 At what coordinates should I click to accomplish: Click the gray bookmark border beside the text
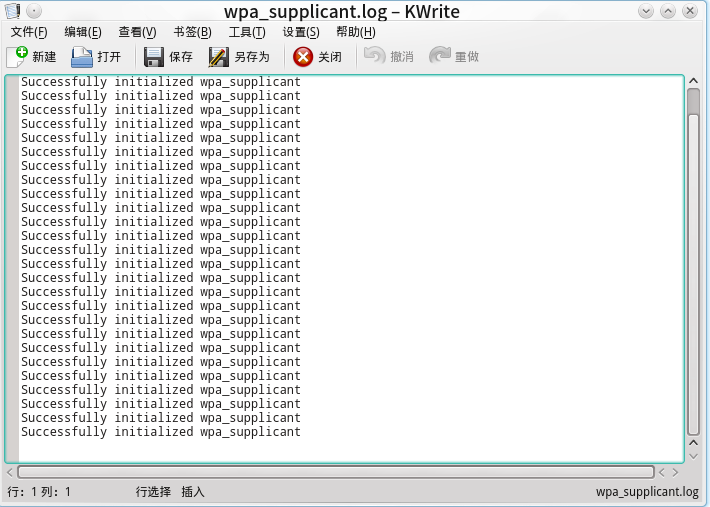point(12,269)
